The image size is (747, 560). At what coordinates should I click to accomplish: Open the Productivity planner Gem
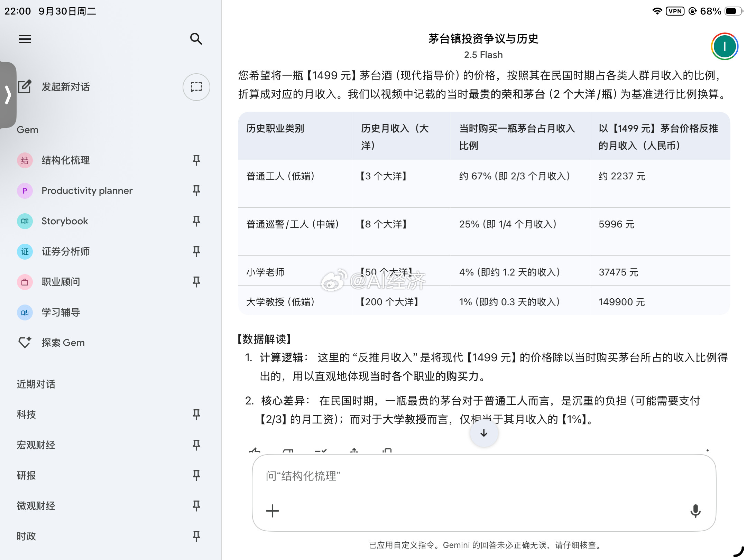pyautogui.click(x=87, y=190)
